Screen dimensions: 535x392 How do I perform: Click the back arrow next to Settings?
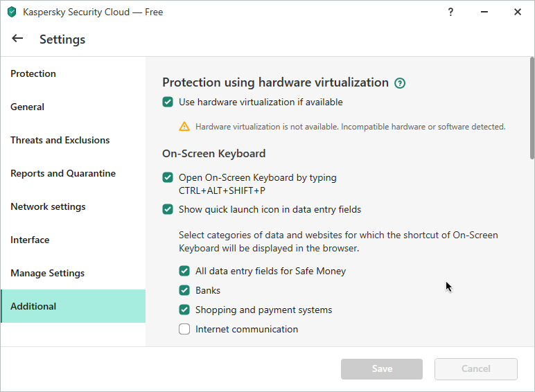(x=17, y=39)
